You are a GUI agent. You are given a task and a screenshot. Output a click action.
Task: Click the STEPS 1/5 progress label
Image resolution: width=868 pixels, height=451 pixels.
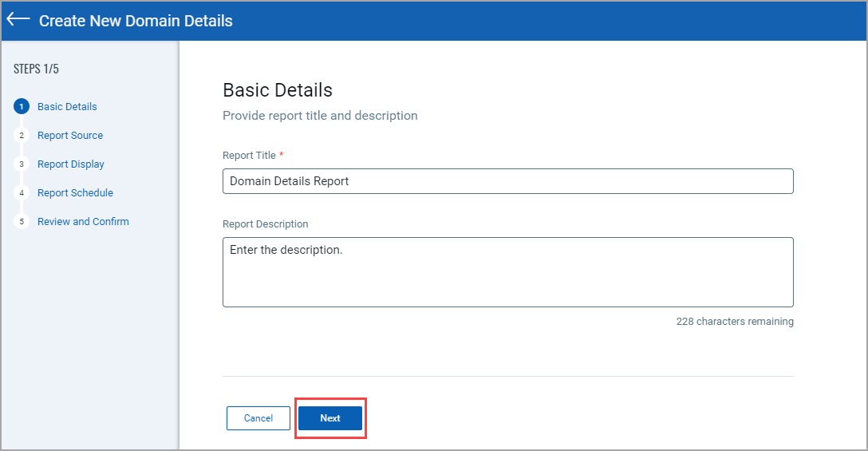[36, 69]
